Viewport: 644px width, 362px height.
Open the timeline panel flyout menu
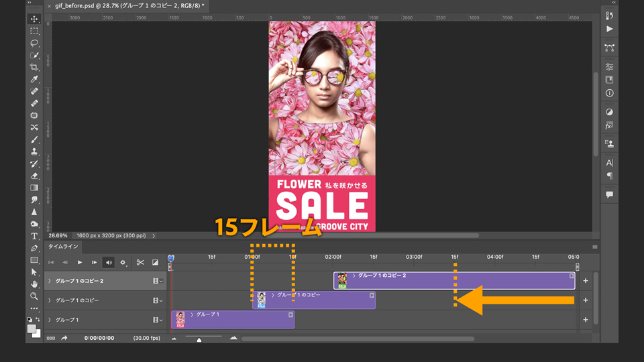click(x=595, y=247)
